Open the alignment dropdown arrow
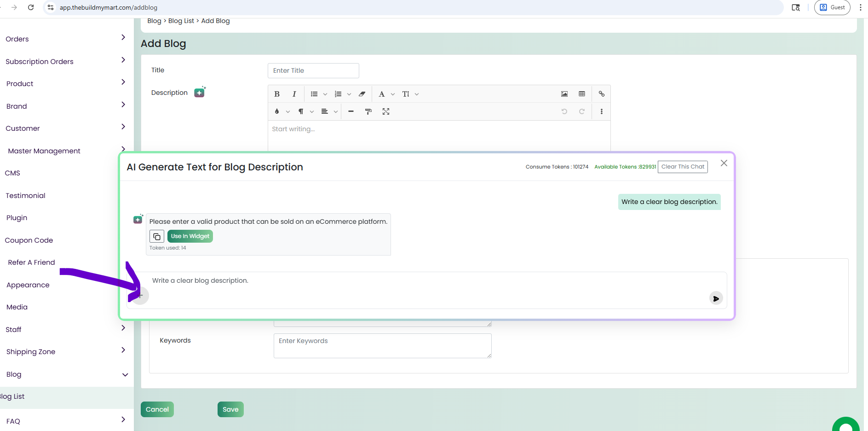 click(336, 112)
